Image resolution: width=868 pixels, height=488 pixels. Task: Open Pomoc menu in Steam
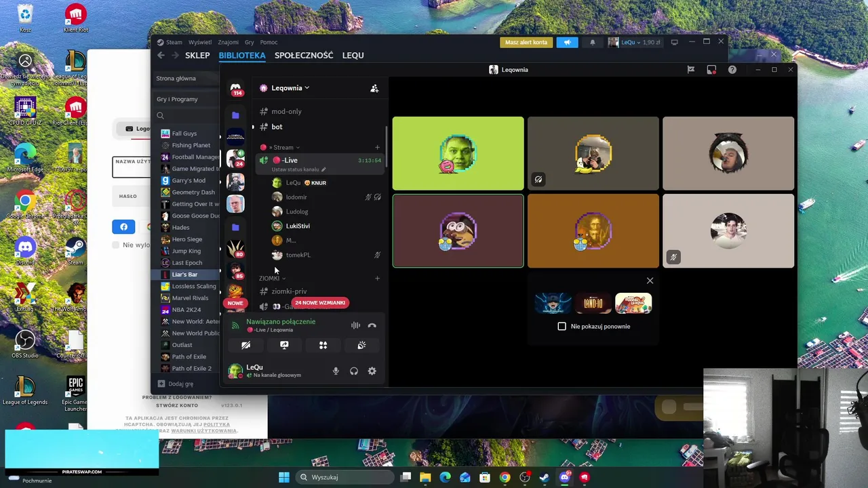pyautogui.click(x=269, y=42)
